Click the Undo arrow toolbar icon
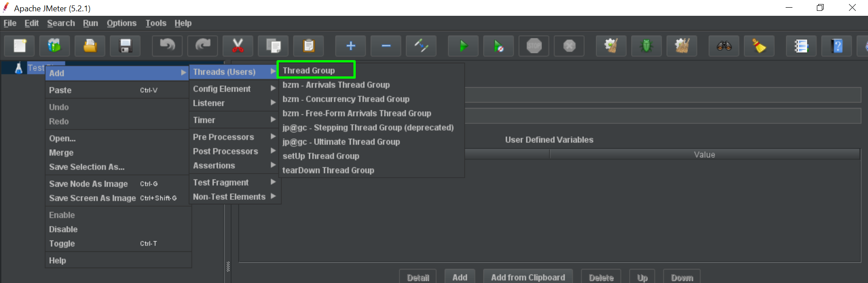Viewport: 868px width, 283px height. 167,46
